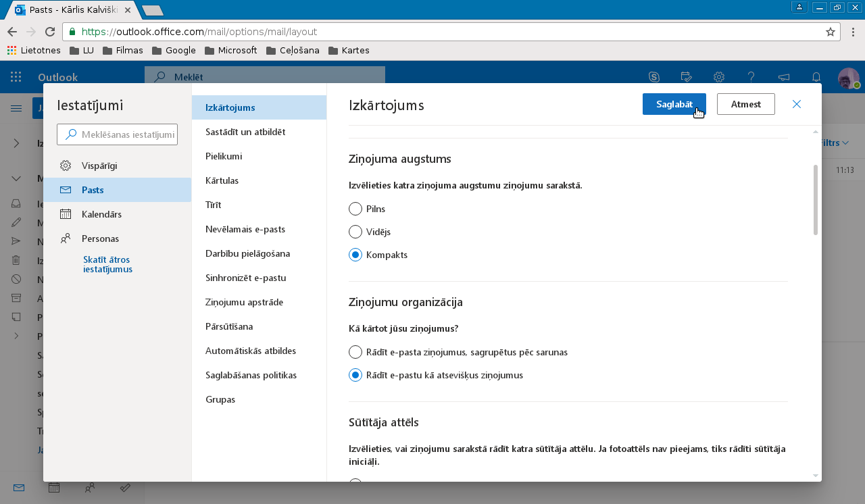Viewport: 865px width, 504px height.
Task: Open the Skype icon in header
Action: [654, 77]
